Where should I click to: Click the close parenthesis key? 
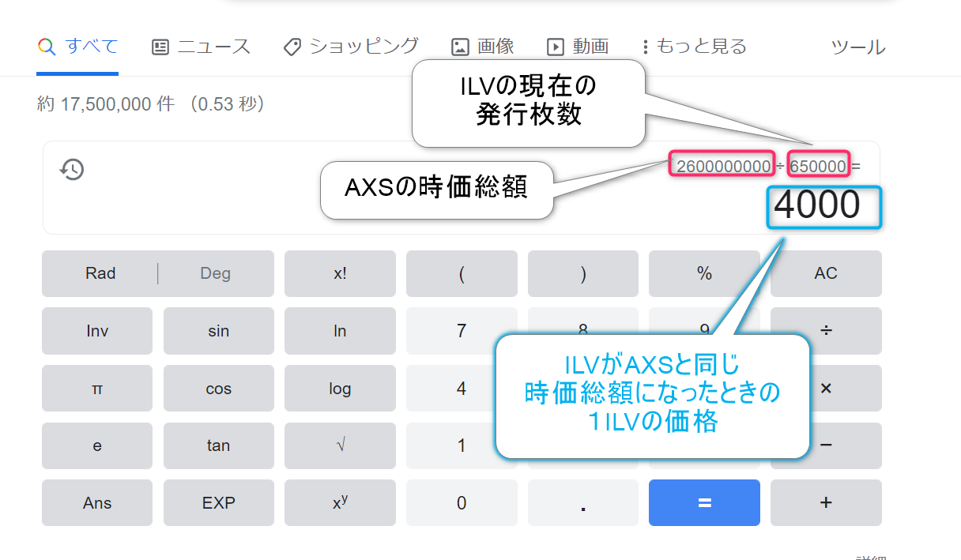pos(583,273)
